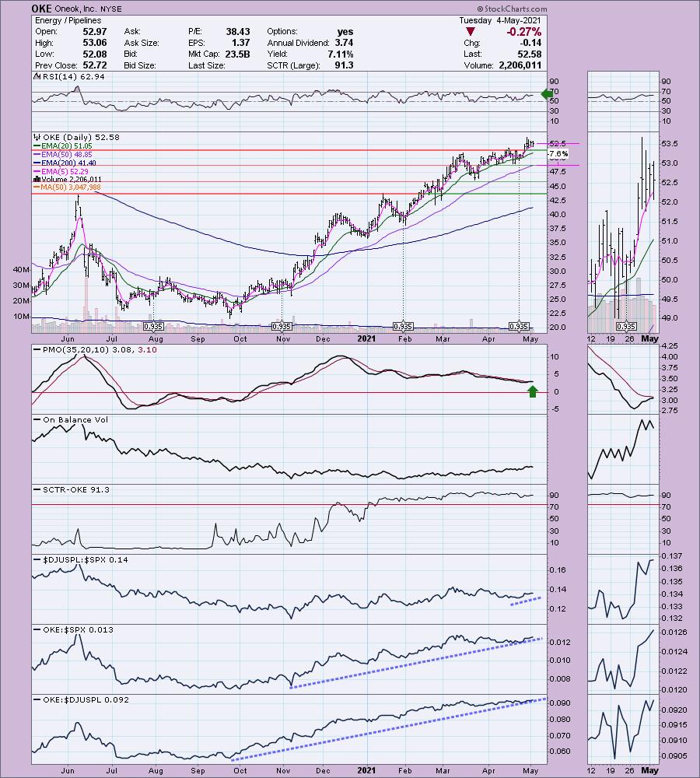
Task: Click the Mkt Cap value 23.5B
Action: 237,54
